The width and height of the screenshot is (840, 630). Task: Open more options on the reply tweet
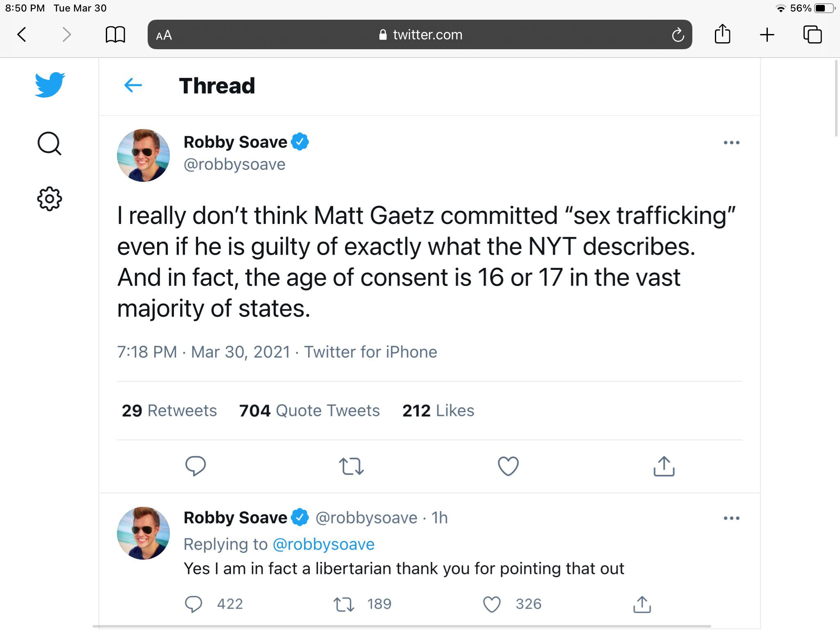tap(732, 518)
